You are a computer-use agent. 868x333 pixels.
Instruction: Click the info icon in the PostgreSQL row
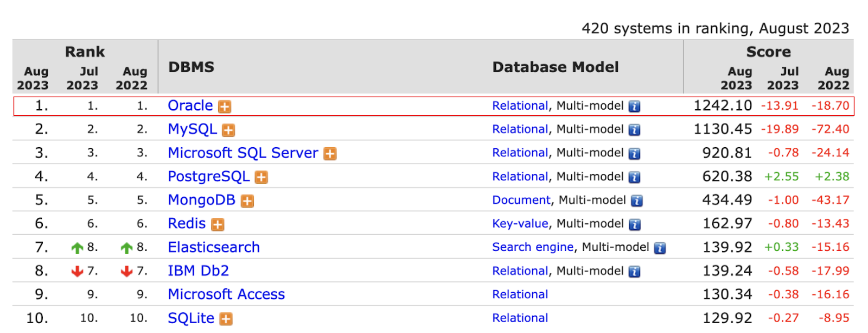point(634,177)
